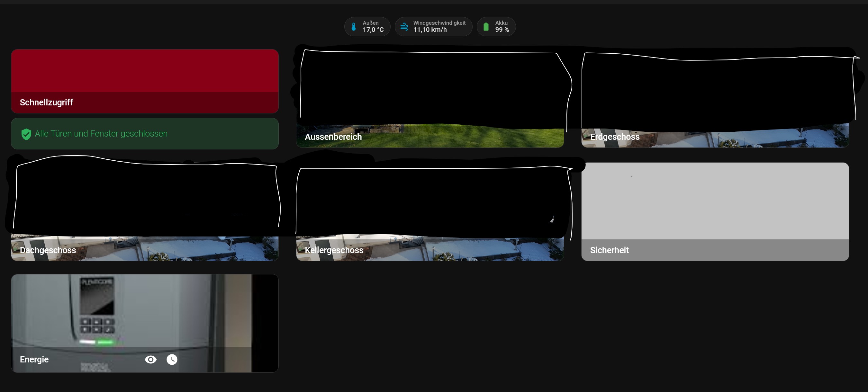This screenshot has height=392, width=868.
Task: Select the Sicherheit label bar
Action: coord(715,250)
